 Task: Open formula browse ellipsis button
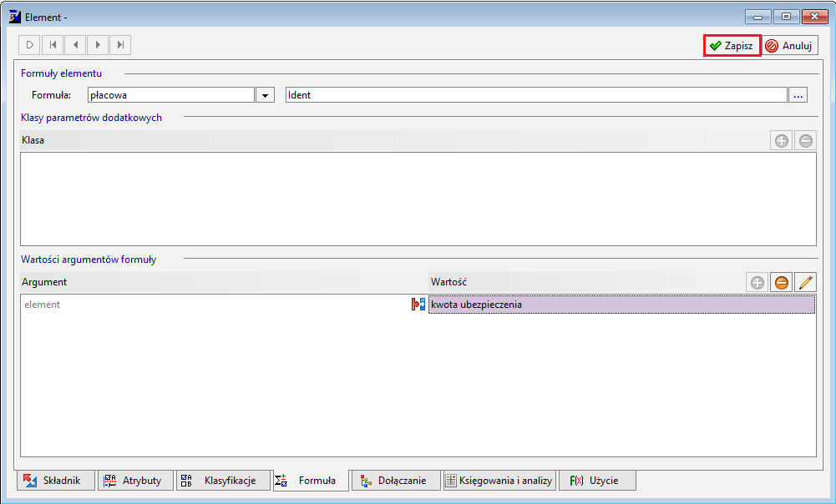coord(798,95)
